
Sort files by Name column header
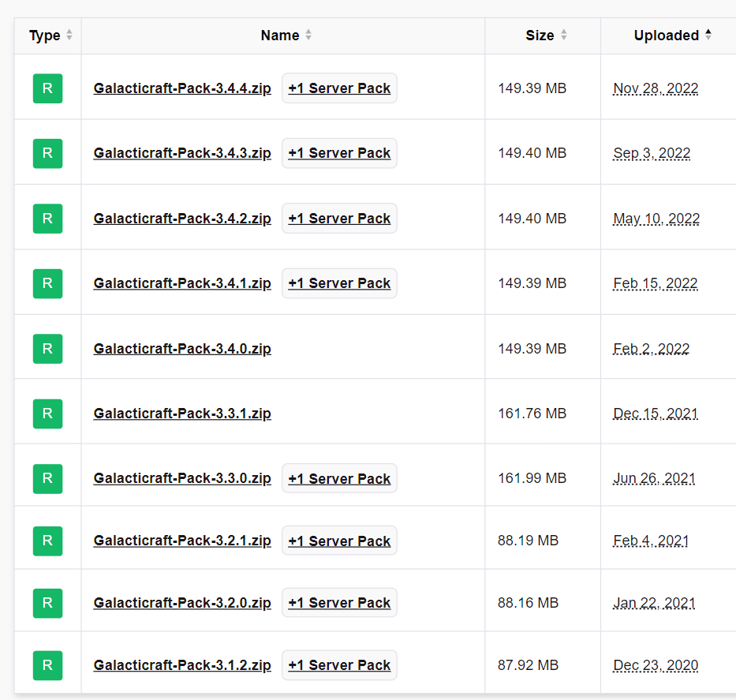point(286,36)
